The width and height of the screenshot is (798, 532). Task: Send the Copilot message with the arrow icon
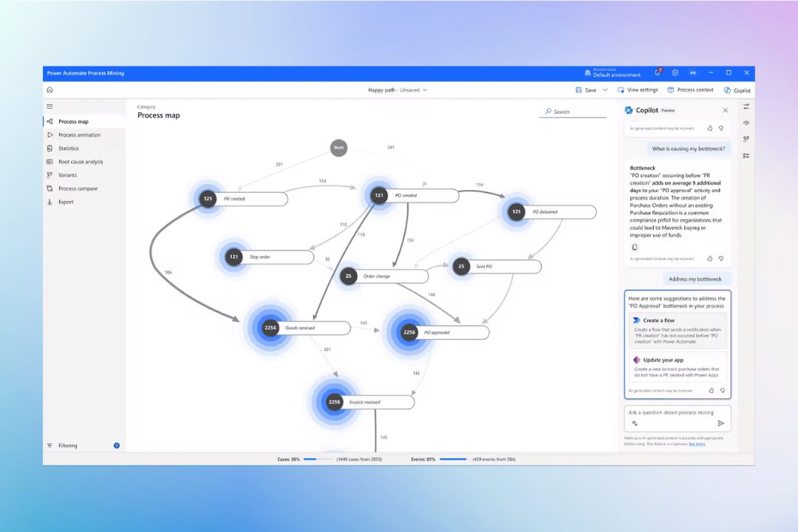[x=720, y=423]
